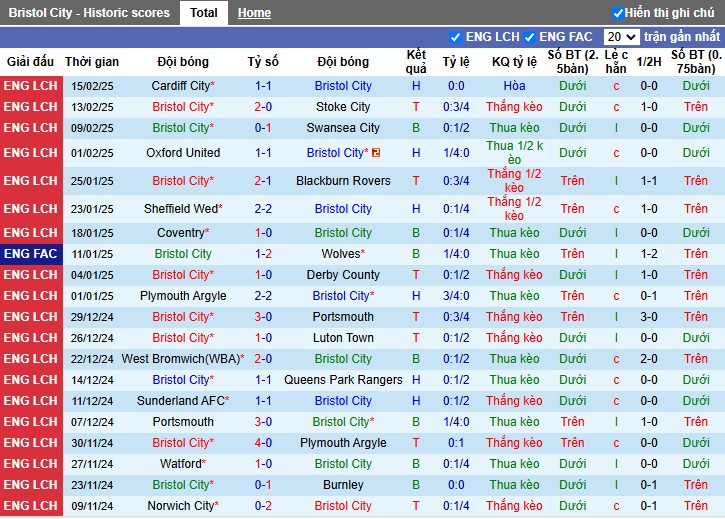Click Burnley team name

(343, 485)
